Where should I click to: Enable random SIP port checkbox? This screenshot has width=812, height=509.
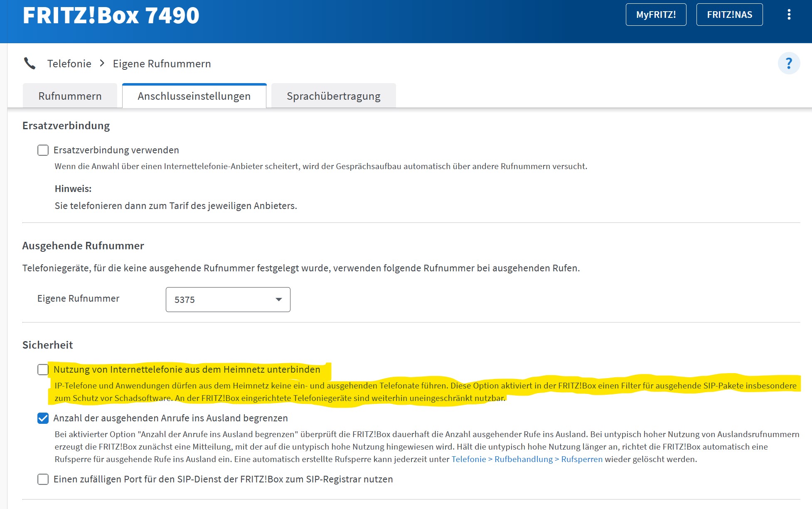click(x=43, y=479)
